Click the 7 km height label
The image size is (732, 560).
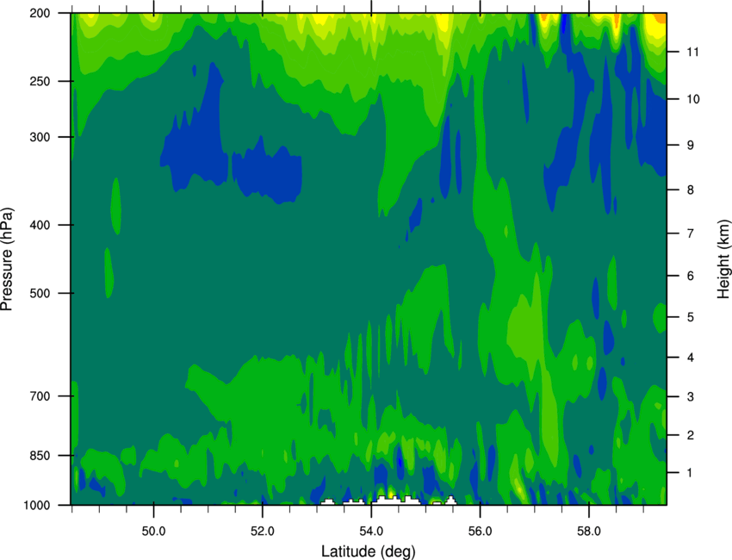(690, 233)
